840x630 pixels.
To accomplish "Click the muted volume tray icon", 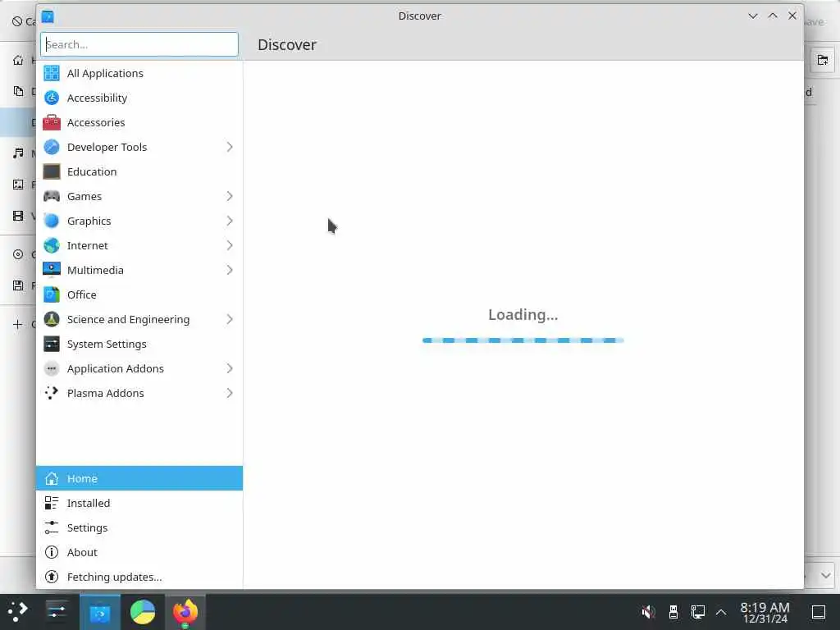I will [x=648, y=612].
